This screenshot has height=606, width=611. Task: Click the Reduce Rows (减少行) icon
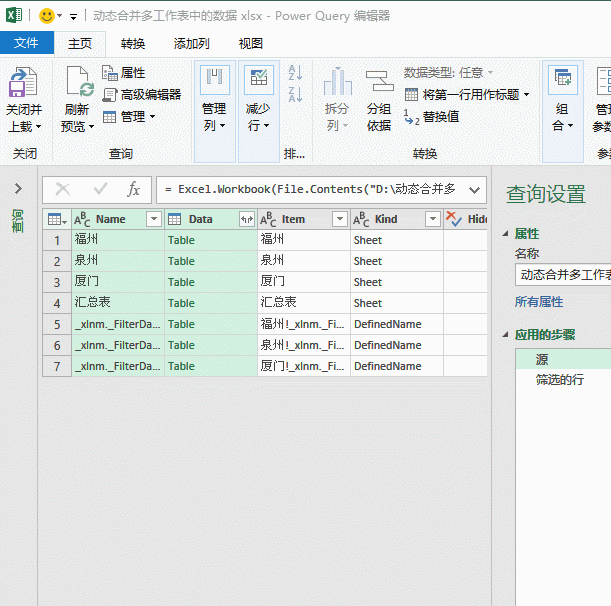click(258, 82)
